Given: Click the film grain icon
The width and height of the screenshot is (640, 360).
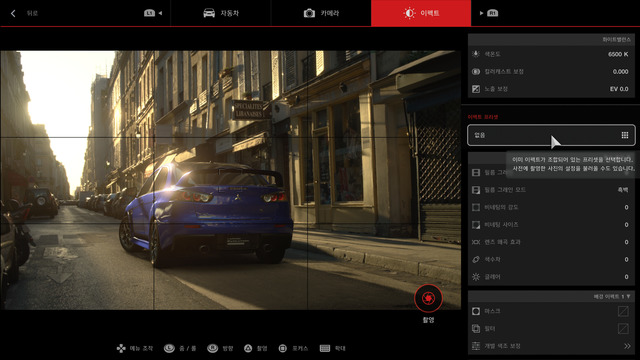Looking at the screenshot, I should tap(476, 173).
